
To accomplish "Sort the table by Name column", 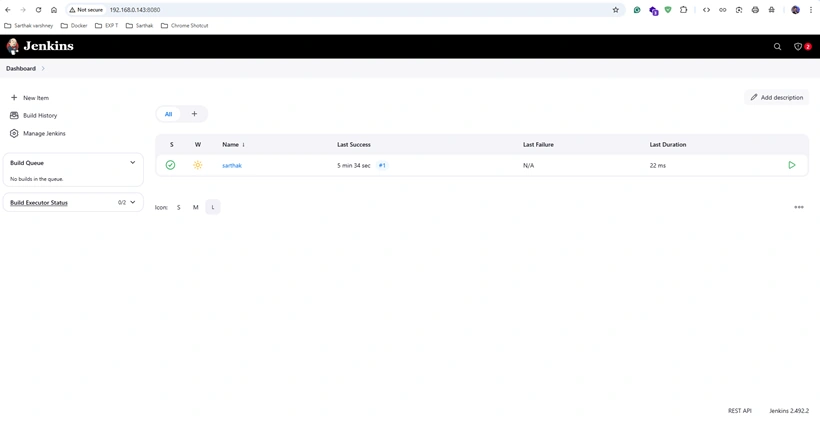I will click(x=233, y=144).
